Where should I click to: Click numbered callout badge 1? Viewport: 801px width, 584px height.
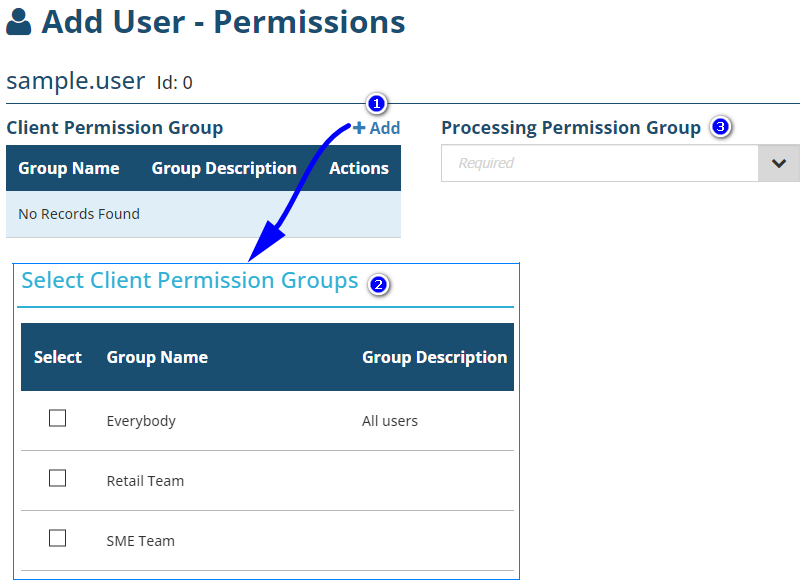pos(377,104)
